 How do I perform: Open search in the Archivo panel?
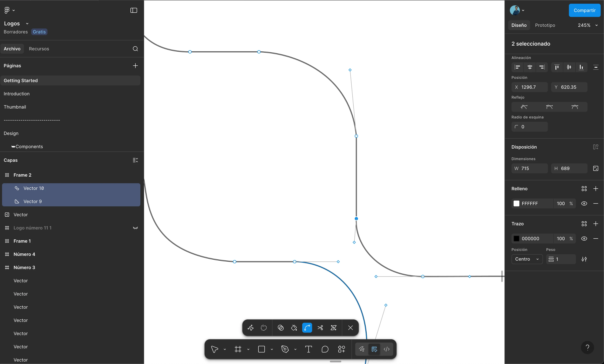pyautogui.click(x=135, y=49)
